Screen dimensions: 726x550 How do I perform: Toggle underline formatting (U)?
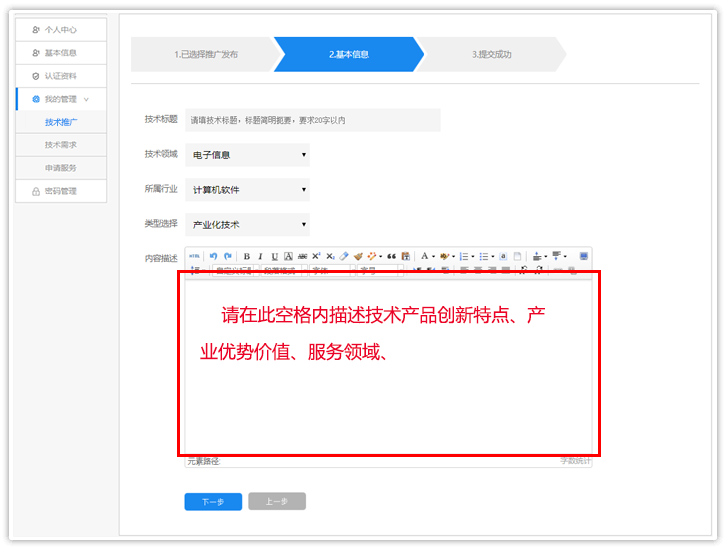[275, 256]
